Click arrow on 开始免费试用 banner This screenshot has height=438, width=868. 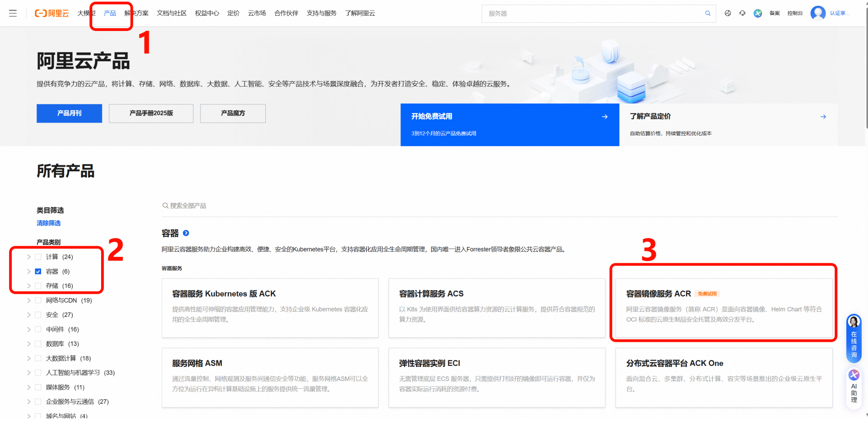605,116
